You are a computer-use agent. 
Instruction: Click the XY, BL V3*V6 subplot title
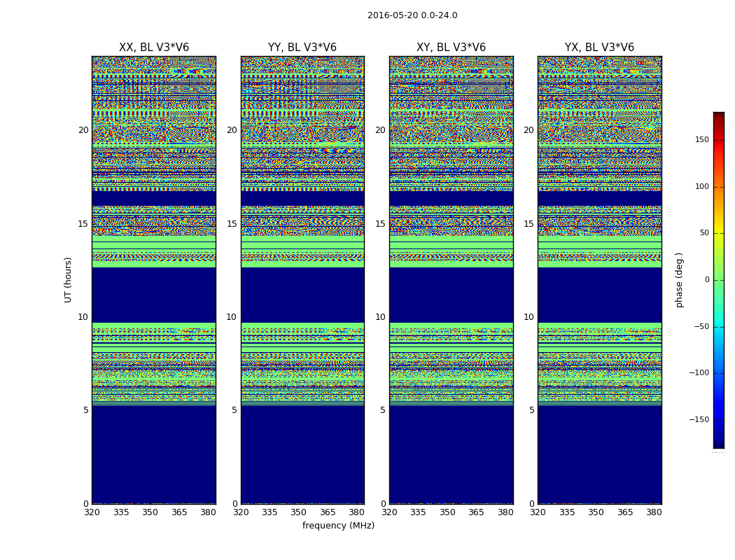point(451,48)
